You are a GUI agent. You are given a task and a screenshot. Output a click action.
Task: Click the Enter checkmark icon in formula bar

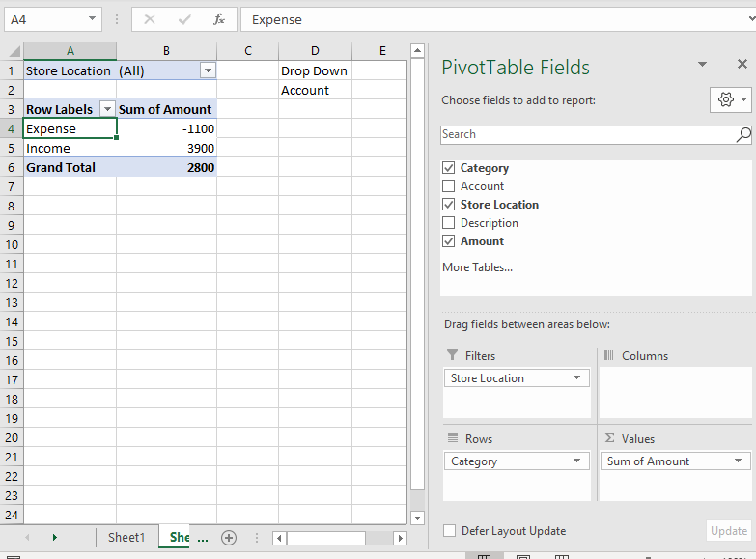tap(184, 19)
